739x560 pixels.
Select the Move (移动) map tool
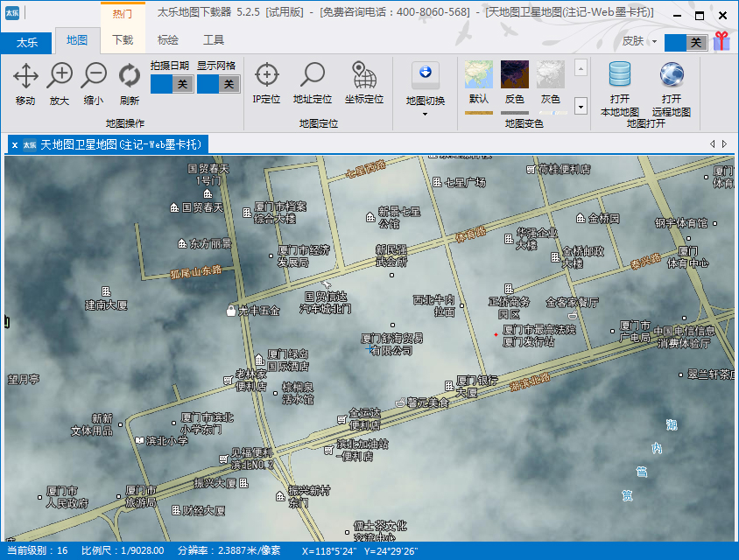pos(25,84)
